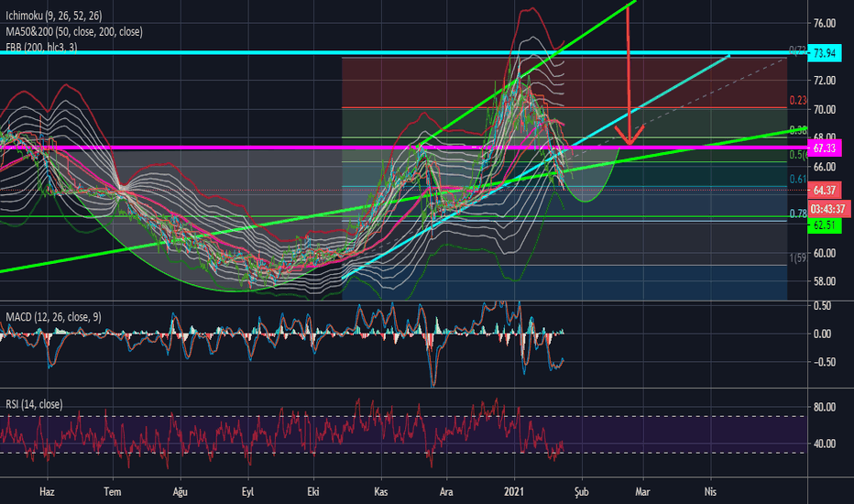
Task: Select the 0.61 Fibonacci level label
Action: coord(798,180)
